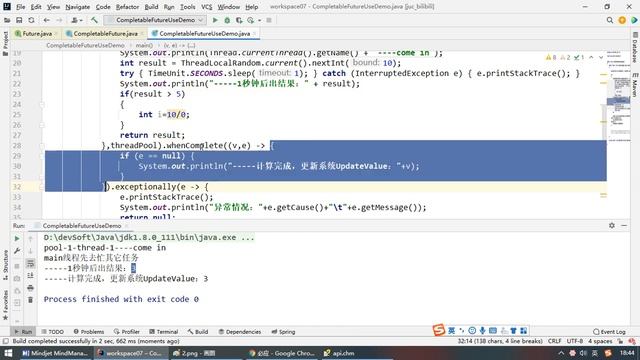Collapse the lambda fold marker at line 28
Viewport: 640px width, 360px height.
[x=42, y=146]
